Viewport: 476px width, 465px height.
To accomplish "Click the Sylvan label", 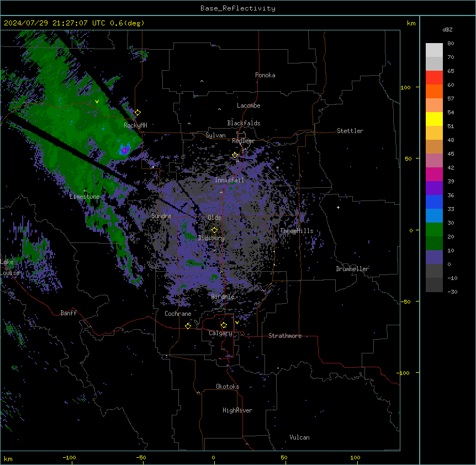I will coord(215,135).
